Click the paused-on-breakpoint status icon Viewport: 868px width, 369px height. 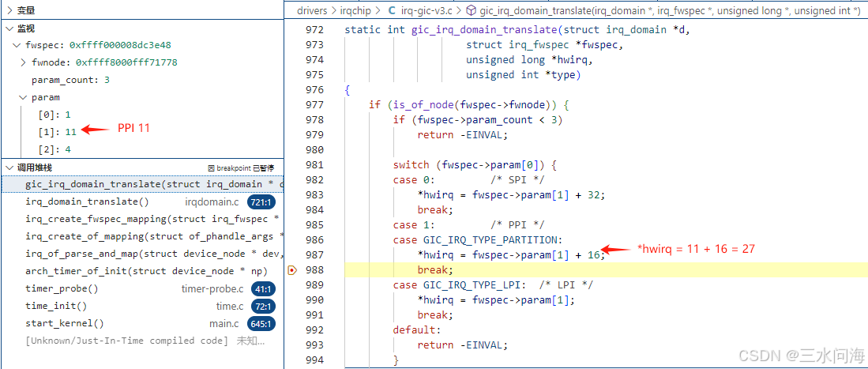211,168
